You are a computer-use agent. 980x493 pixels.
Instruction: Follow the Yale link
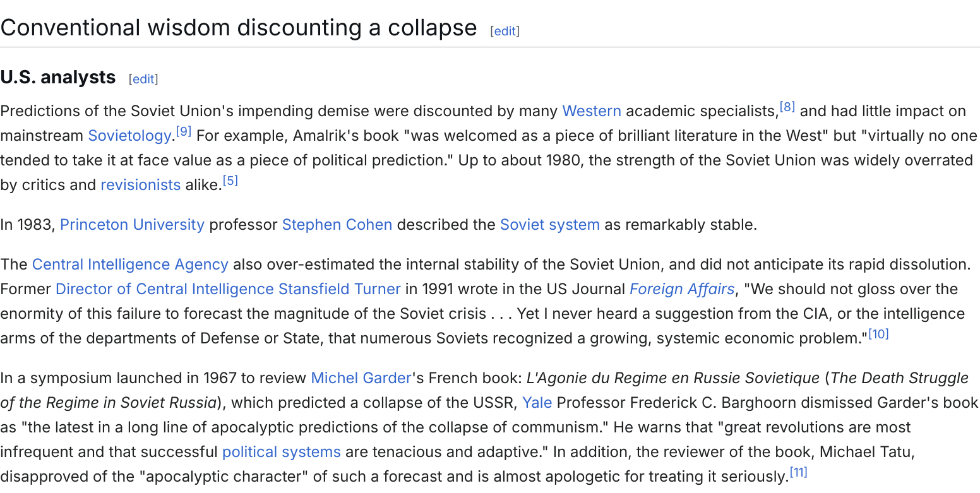(x=537, y=403)
